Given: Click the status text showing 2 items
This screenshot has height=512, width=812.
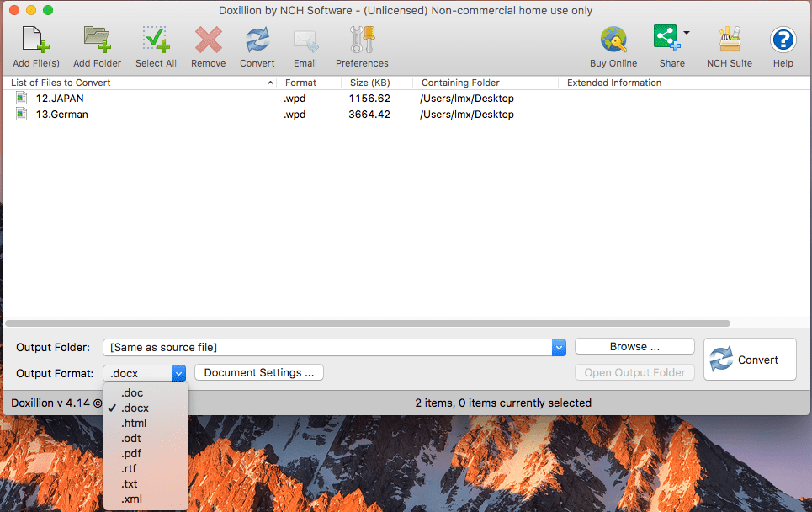Looking at the screenshot, I should coord(503,403).
